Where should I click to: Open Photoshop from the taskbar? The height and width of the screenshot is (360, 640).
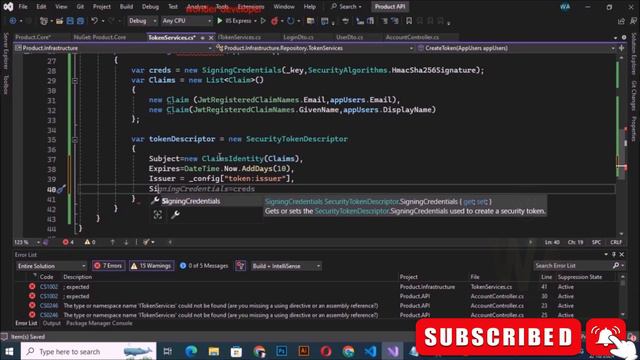(x=281, y=351)
